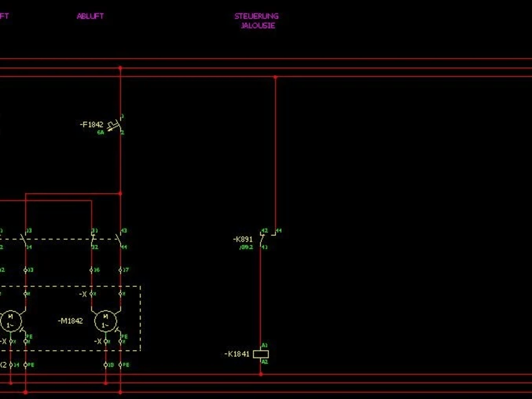Click the -K1841 relay coil symbol
Viewport: 532px width, 399px height.
coord(261,353)
